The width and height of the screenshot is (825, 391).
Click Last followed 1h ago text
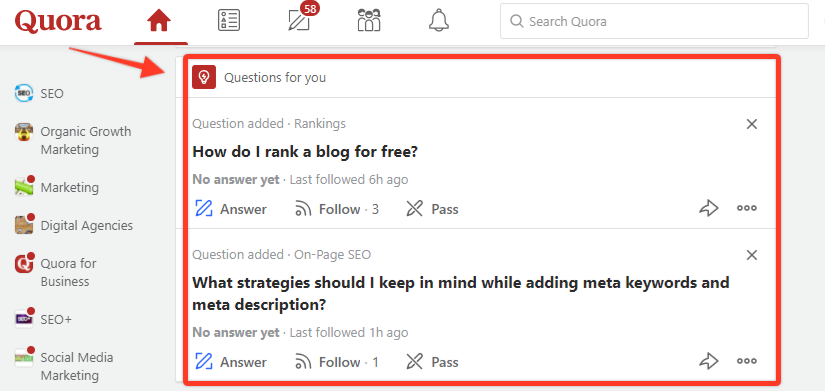[x=349, y=333]
